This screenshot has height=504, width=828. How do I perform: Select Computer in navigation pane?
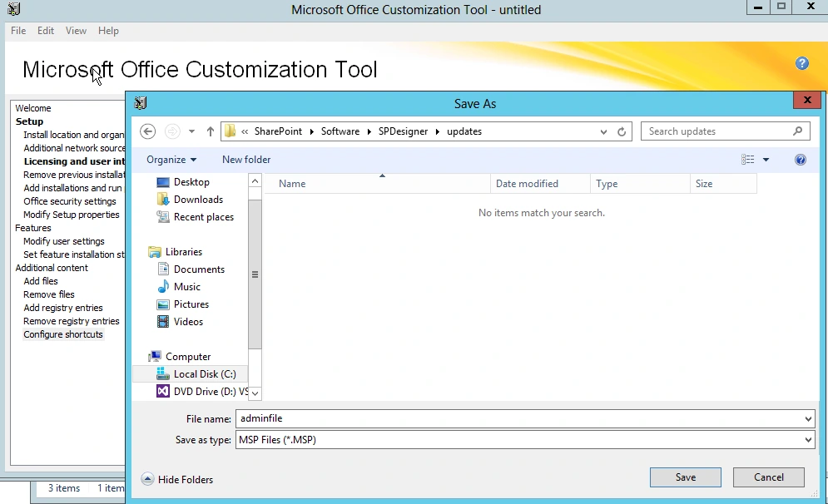(x=188, y=357)
